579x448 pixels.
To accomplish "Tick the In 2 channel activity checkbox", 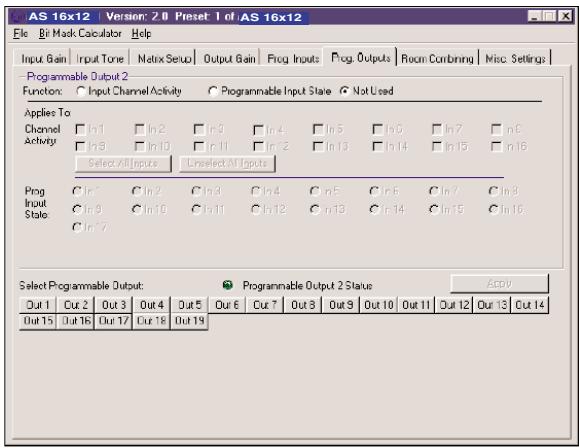I will tap(140, 129).
